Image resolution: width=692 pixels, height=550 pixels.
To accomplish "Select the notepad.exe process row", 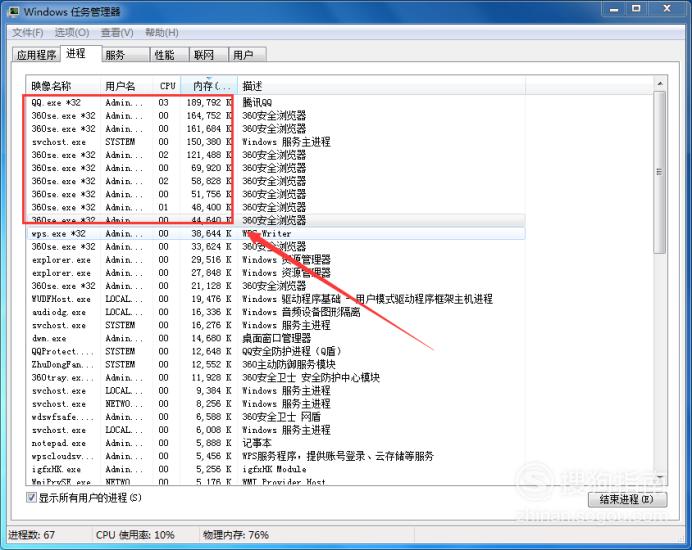I will click(x=276, y=443).
